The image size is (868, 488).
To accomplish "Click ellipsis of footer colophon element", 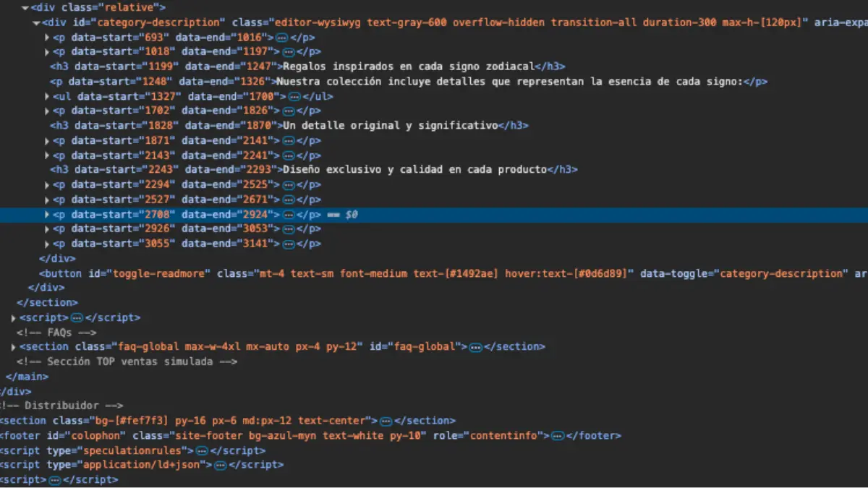I will [557, 436].
